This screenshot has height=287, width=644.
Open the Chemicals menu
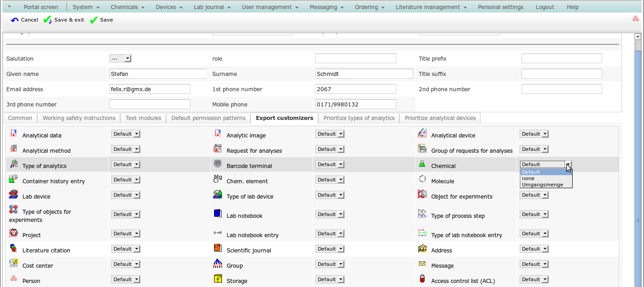(x=127, y=7)
